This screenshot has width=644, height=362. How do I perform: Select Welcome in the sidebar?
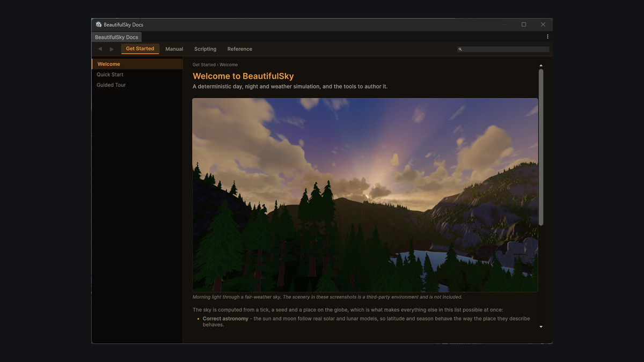click(137, 64)
